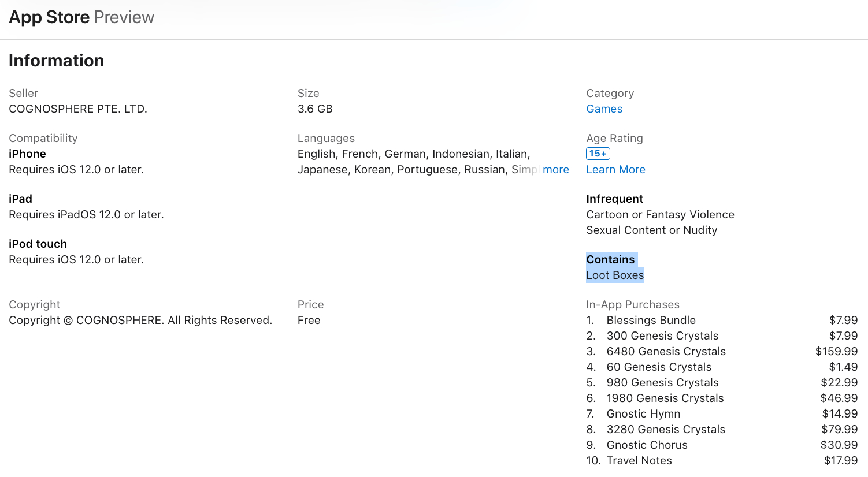Click the 6480 Genesis Crystals item
This screenshot has height=477, width=868.
pos(666,352)
